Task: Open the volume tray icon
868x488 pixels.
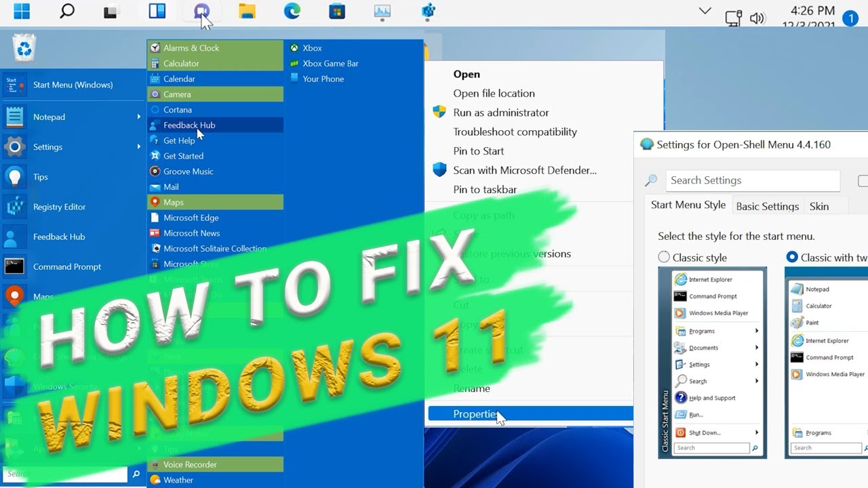Action: [757, 18]
